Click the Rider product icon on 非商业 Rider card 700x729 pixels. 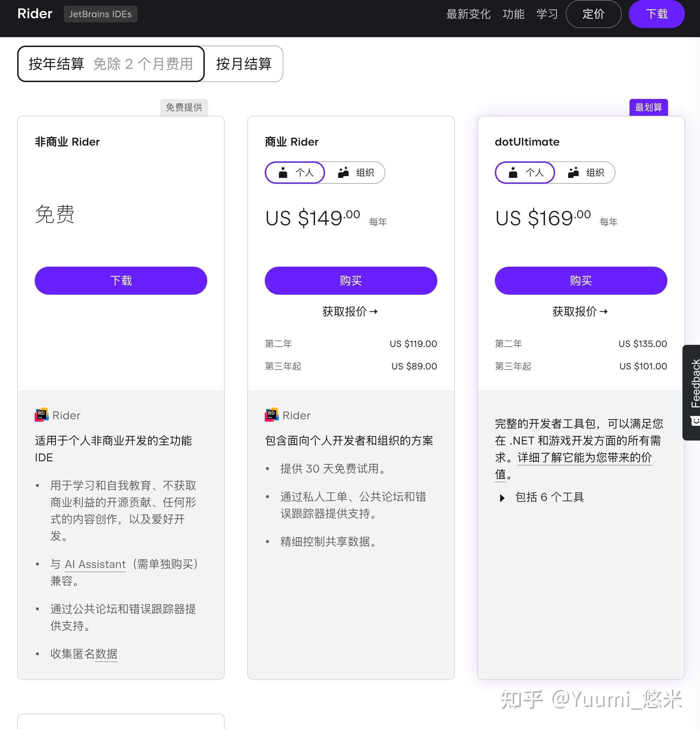tap(41, 415)
